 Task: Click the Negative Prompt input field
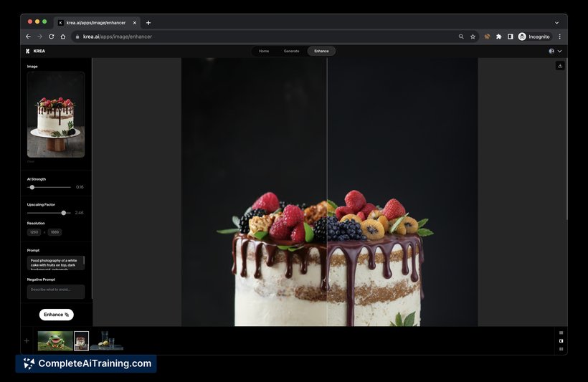pyautogui.click(x=55, y=292)
